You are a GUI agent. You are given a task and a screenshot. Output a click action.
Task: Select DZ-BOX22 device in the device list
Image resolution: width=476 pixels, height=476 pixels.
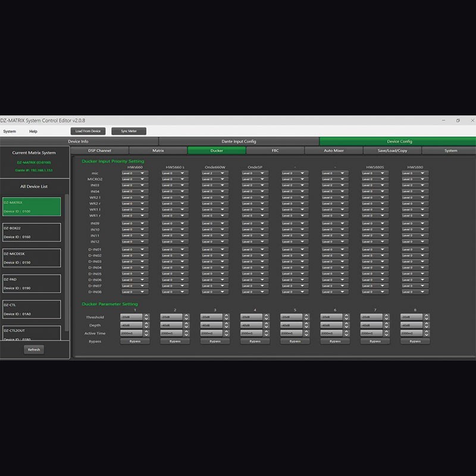point(32,232)
